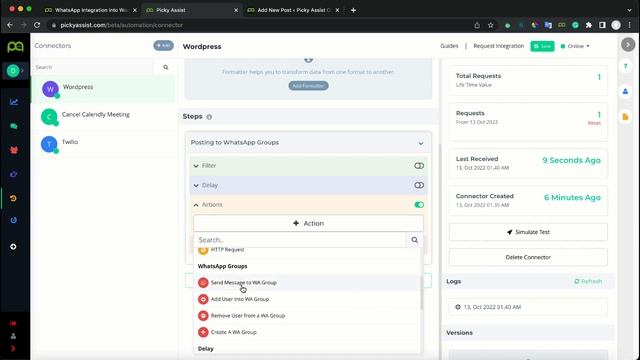Click the Create A WA Group icon

point(203,332)
